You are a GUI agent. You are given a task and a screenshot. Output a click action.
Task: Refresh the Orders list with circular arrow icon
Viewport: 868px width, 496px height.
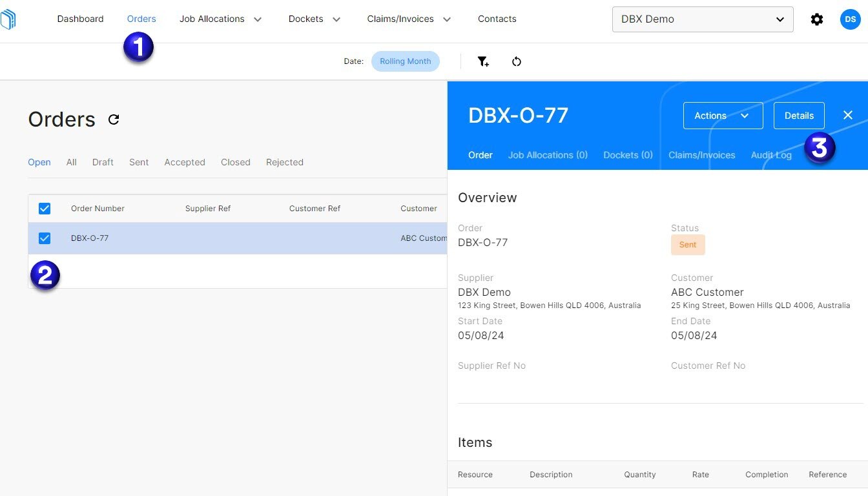[x=114, y=119]
